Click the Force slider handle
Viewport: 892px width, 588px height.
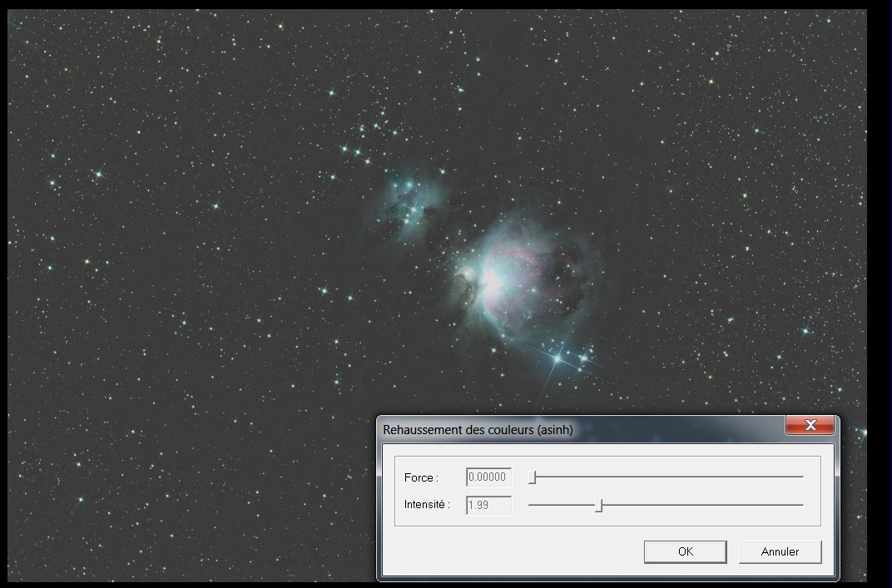(533, 477)
